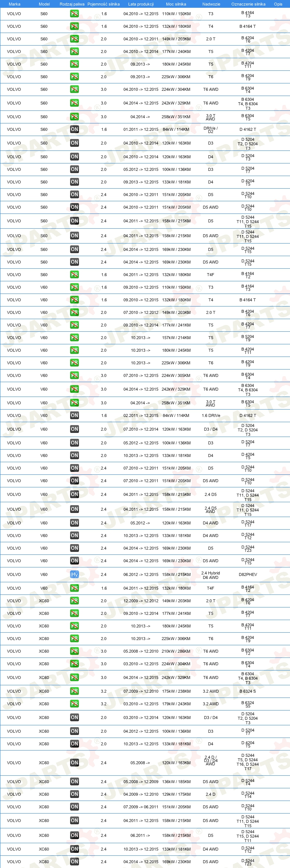Screen dimensions: 290x868
Task: Click body cell 2.4 D in XC60 row
Action: point(211,794)
